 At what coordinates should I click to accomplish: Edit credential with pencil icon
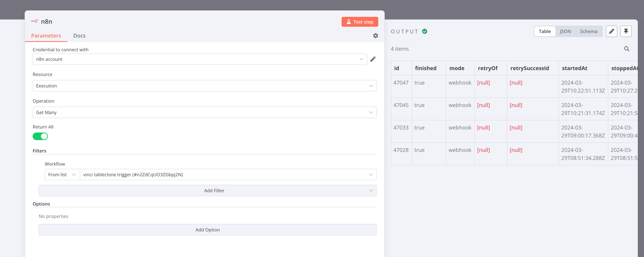click(x=373, y=59)
